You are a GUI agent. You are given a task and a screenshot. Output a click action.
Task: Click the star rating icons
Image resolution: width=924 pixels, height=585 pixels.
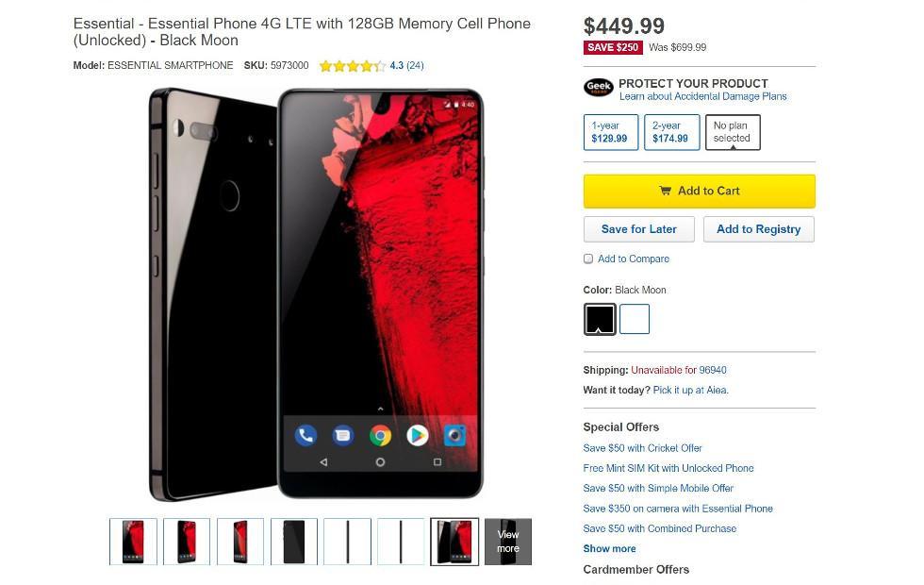(x=352, y=65)
